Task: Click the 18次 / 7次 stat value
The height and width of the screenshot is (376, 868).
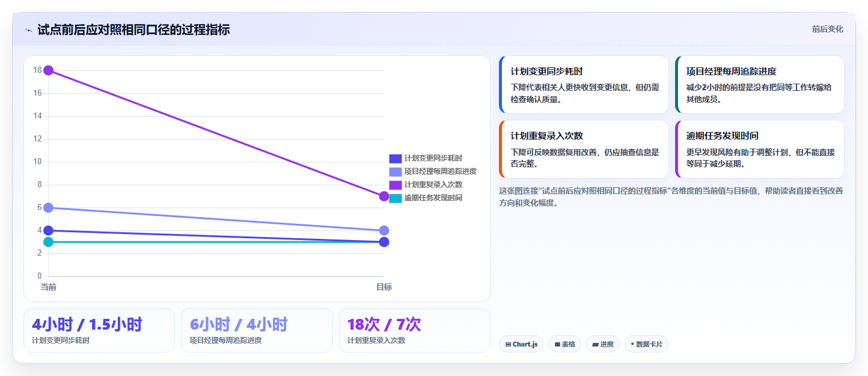Action: 384,324
